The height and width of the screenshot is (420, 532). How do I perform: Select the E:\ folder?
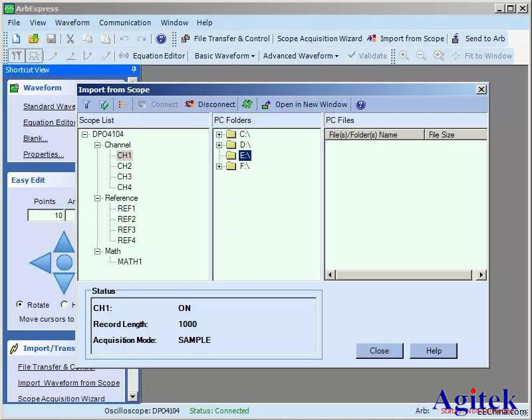245,156
